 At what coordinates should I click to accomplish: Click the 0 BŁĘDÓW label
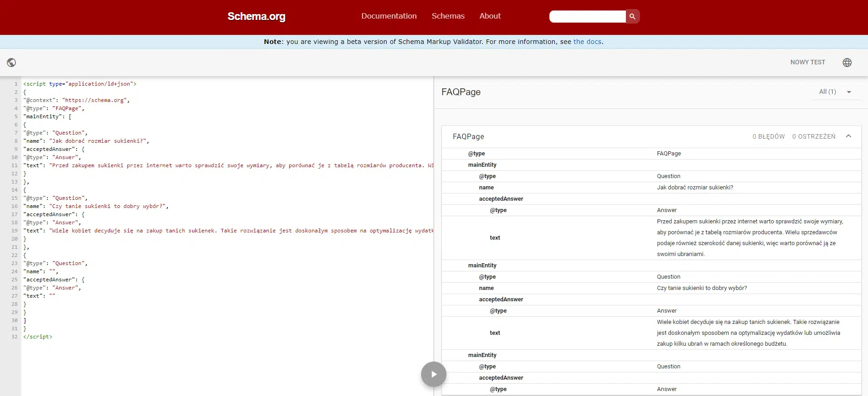pyautogui.click(x=768, y=136)
